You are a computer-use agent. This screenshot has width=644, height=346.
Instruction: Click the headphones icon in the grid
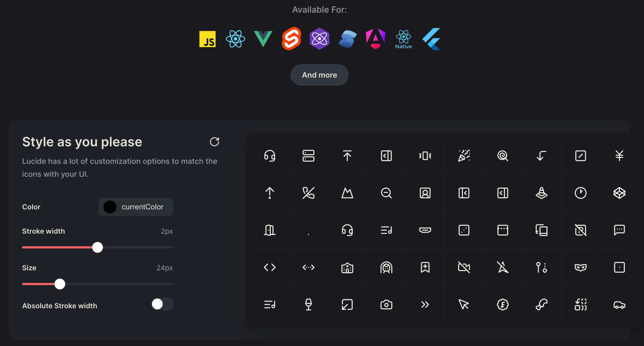pos(269,156)
